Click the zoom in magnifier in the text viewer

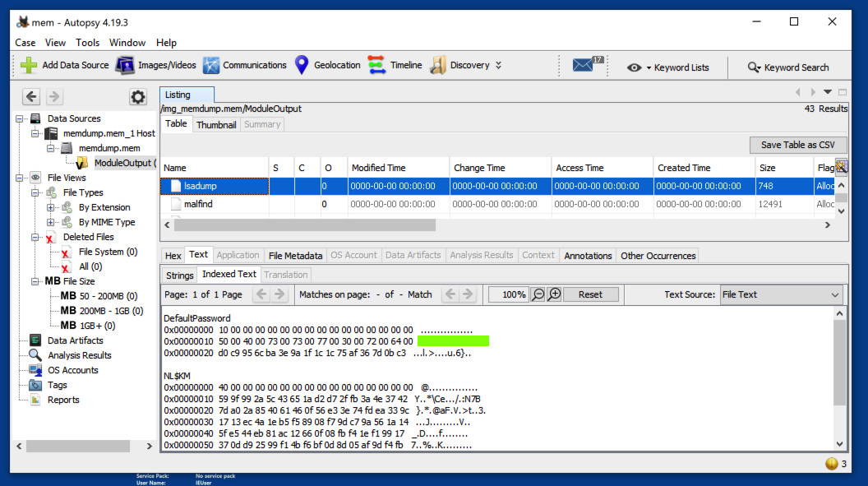[554, 294]
